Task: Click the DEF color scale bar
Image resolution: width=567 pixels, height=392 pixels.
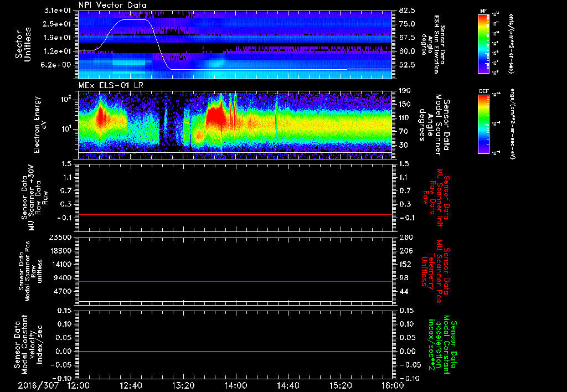Action: point(483,124)
